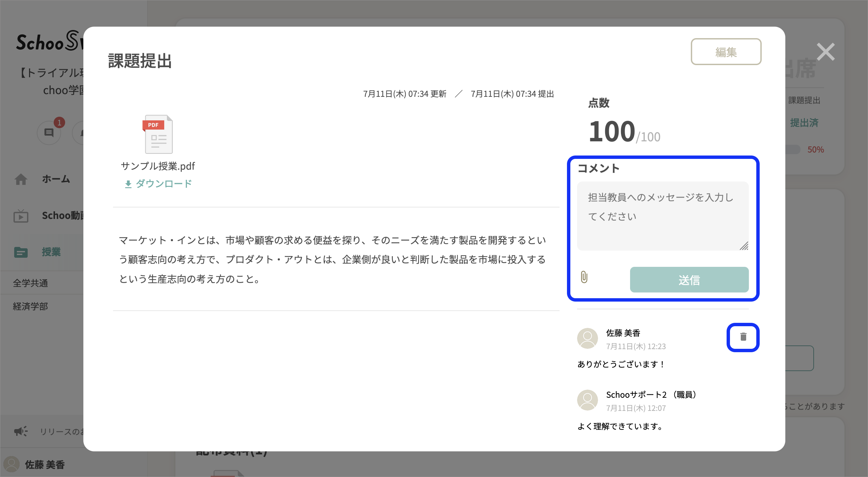Click the 編集 button
Image resolution: width=868 pixels, height=477 pixels.
pos(726,52)
